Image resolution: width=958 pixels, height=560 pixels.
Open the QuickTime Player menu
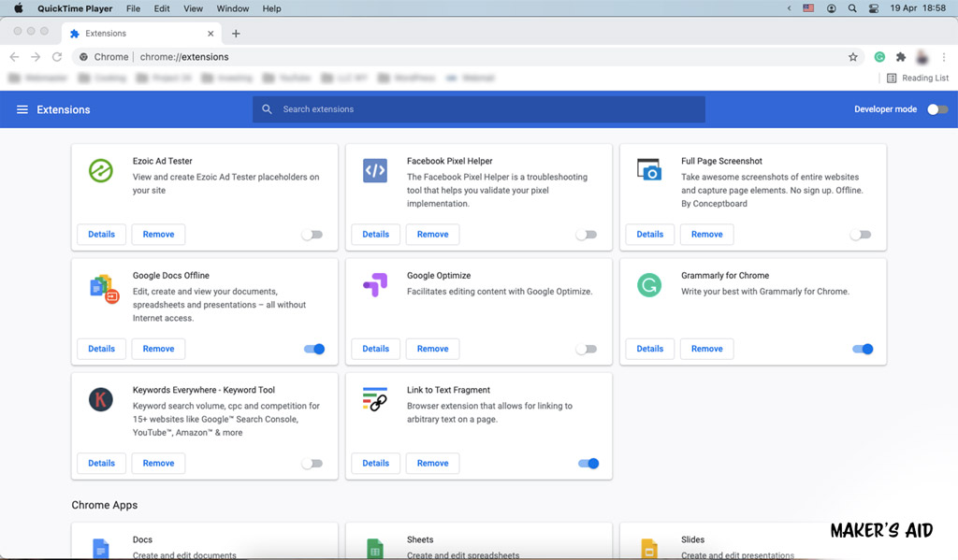75,8
